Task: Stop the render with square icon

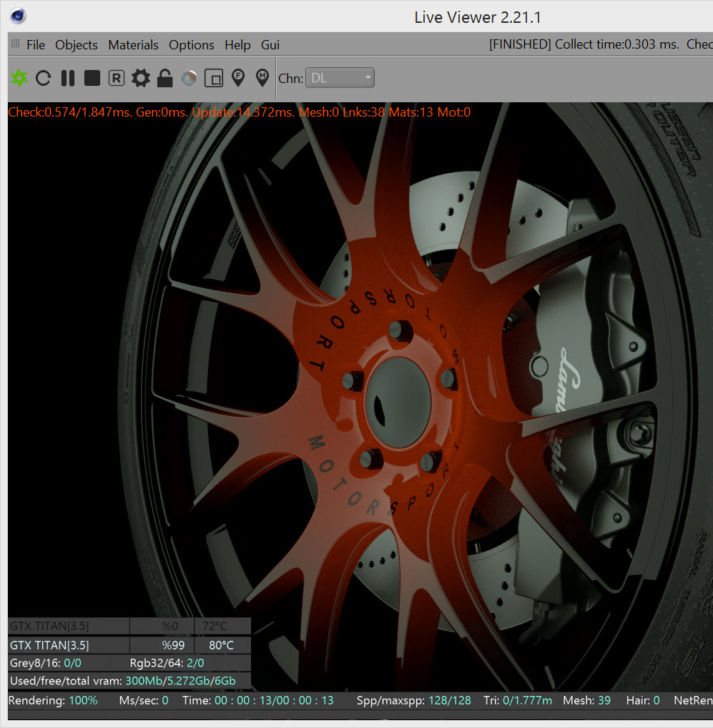Action: tap(92, 78)
